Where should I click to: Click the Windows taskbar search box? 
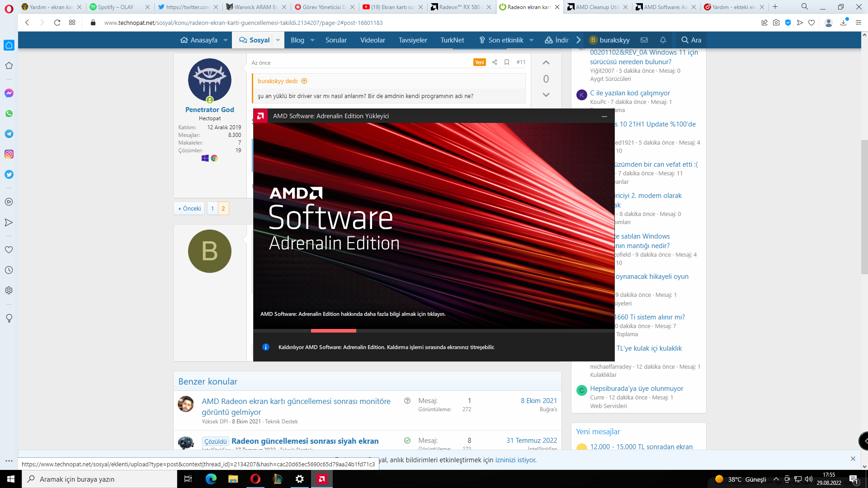[x=99, y=479]
